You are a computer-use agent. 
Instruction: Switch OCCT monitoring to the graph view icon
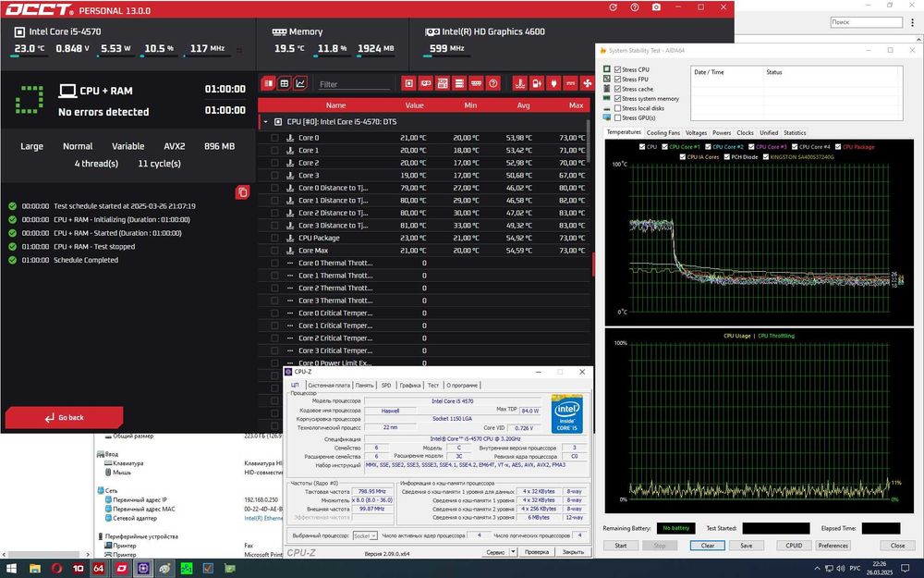(300, 83)
